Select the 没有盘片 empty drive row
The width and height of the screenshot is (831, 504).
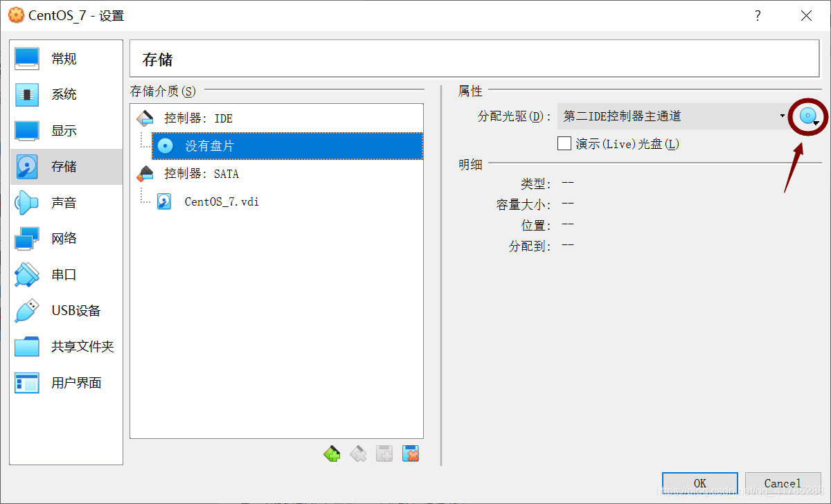pos(287,146)
